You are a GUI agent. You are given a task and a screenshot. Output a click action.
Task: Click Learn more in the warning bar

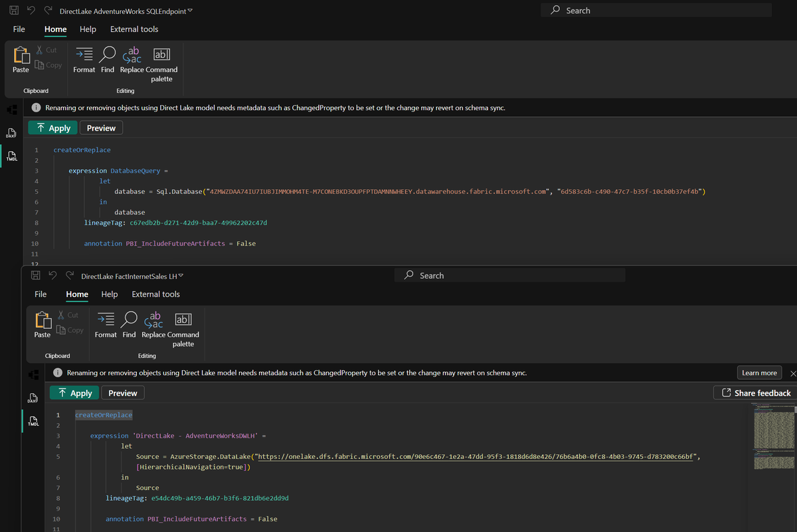(x=759, y=373)
